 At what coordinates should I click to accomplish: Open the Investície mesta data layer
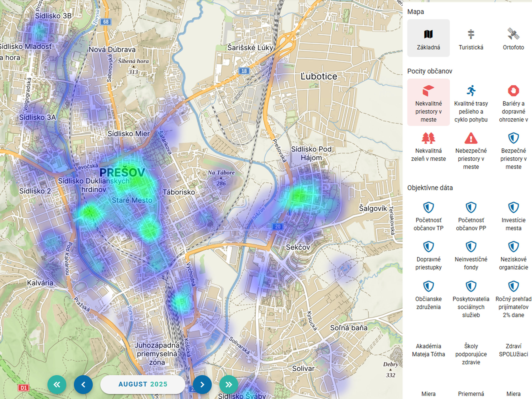pos(513,217)
